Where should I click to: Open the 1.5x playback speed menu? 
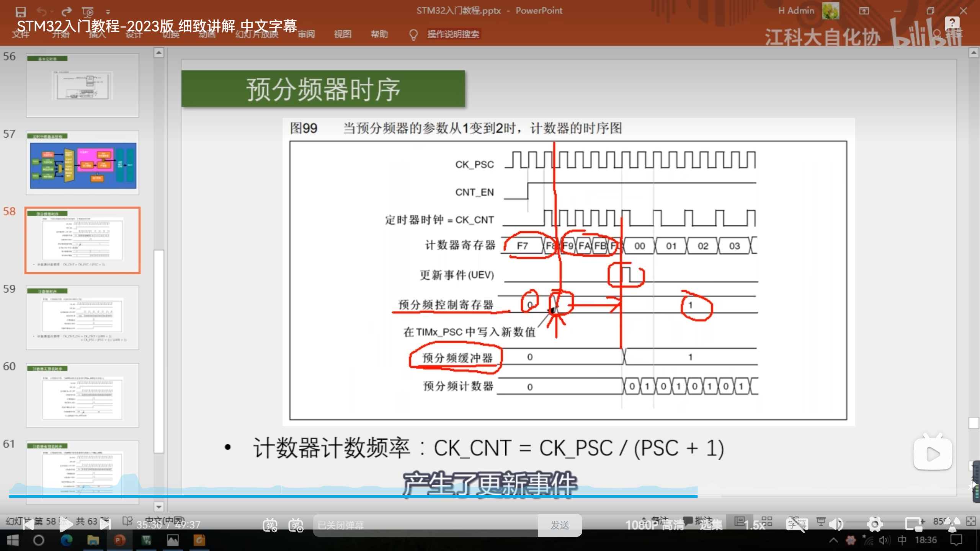tap(754, 525)
